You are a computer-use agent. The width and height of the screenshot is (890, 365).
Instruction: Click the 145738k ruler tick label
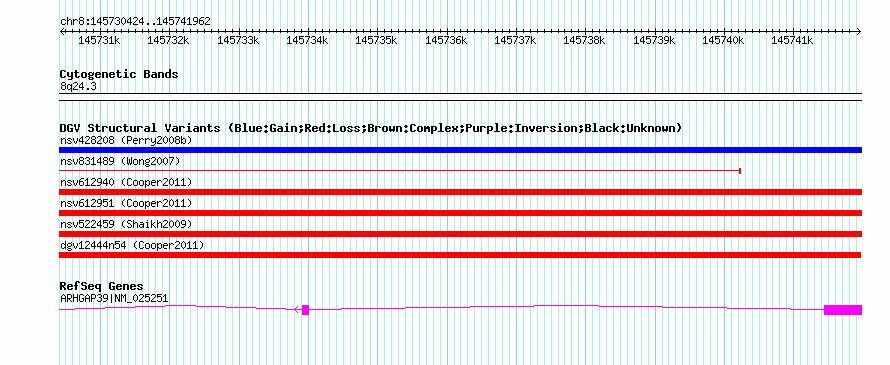click(585, 40)
